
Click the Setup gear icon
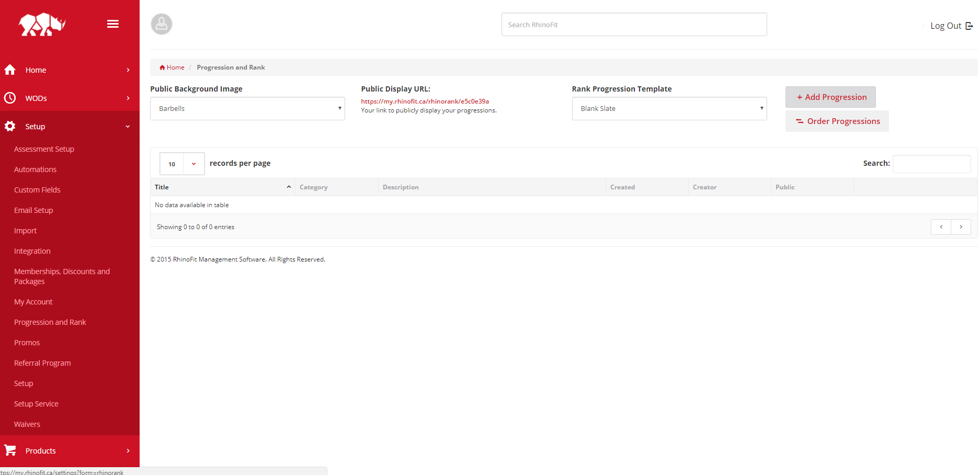[x=10, y=126]
